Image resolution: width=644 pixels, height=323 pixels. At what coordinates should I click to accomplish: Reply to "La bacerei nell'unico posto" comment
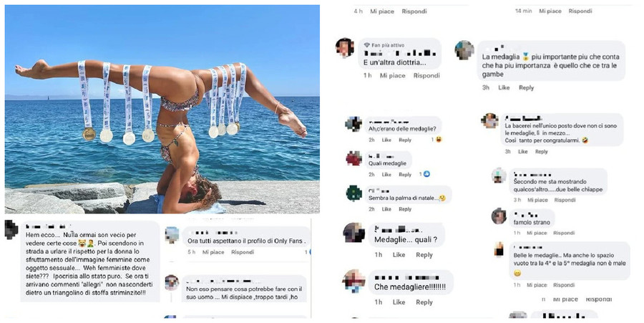[x=542, y=152]
